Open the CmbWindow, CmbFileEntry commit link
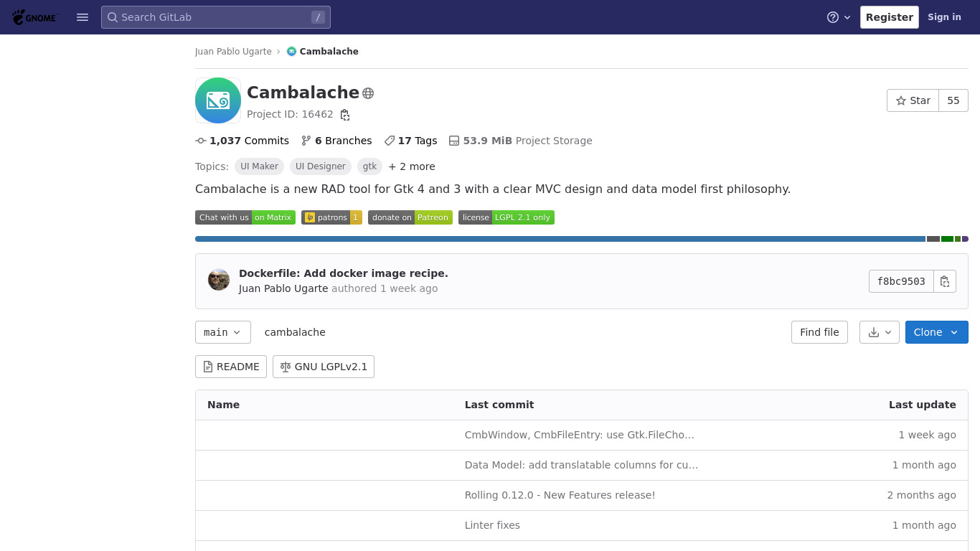Screen dimensions: 980x551 click(580, 435)
